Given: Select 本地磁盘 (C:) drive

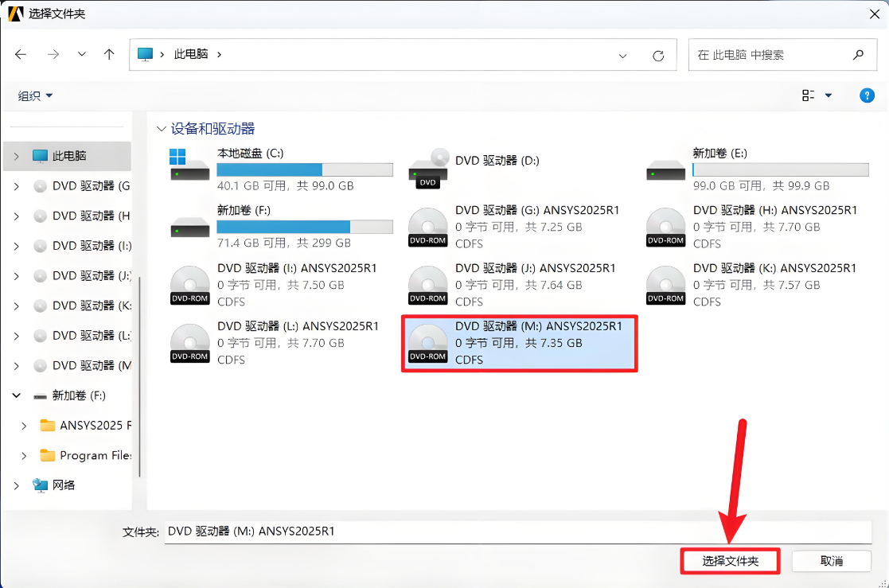Looking at the screenshot, I should (x=282, y=169).
